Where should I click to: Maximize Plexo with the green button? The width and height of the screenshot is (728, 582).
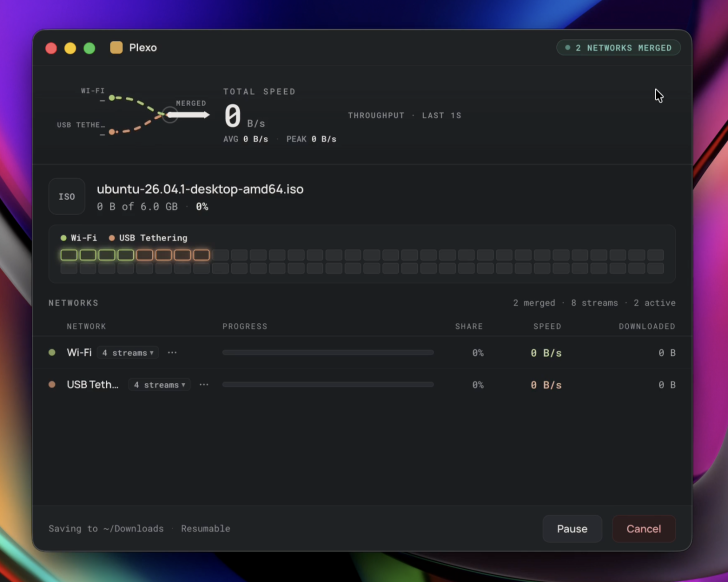(x=89, y=48)
